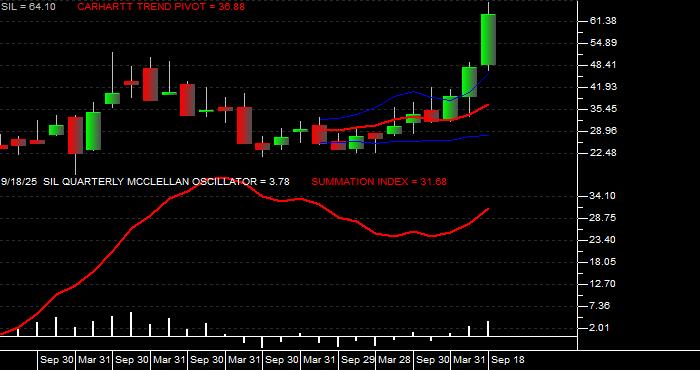Screen dimensions: 700x370
Task: Click the red trend pivot line's latest endpoint
Action: (488, 105)
